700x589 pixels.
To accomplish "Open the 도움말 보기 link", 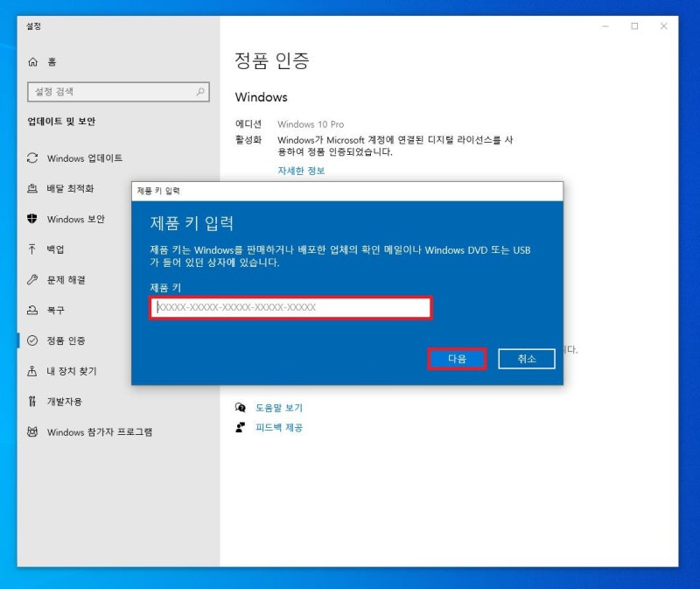I will [279, 408].
